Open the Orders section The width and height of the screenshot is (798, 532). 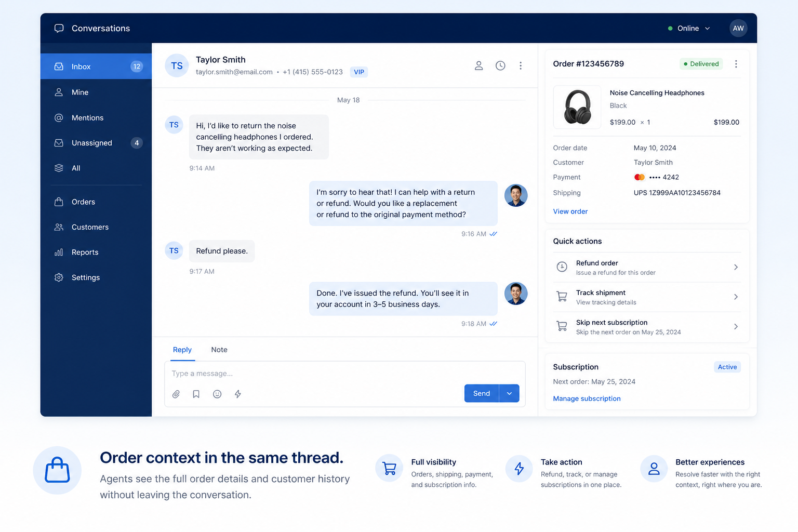pos(96,202)
